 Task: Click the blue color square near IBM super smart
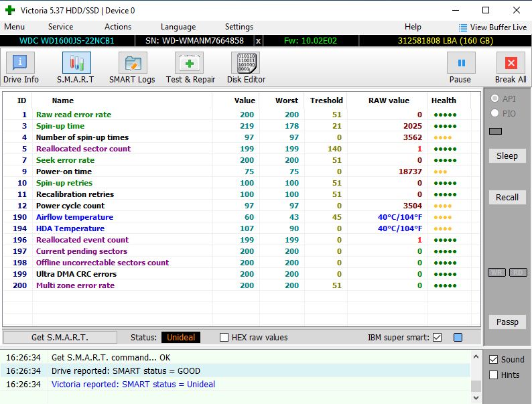pyautogui.click(x=458, y=337)
